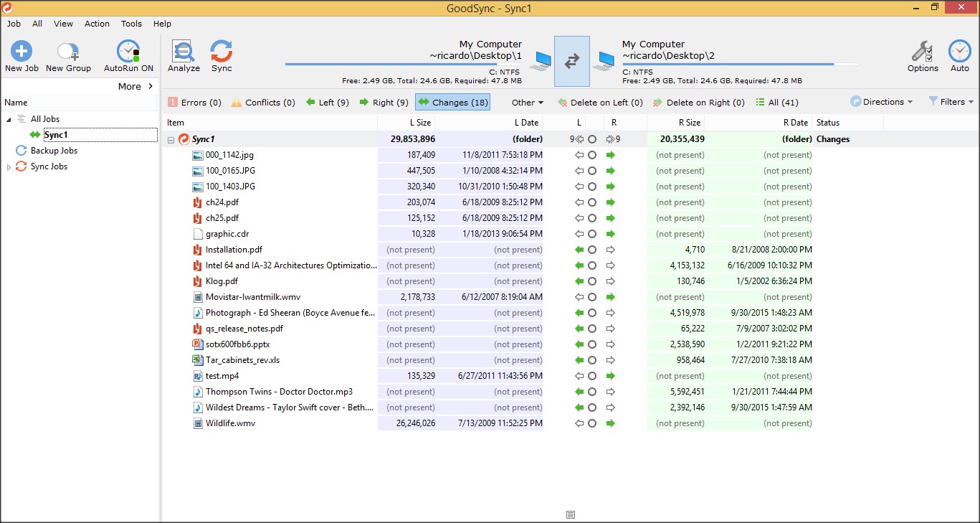Open the Options wrench icon
This screenshot has height=523, width=980.
tap(923, 52)
